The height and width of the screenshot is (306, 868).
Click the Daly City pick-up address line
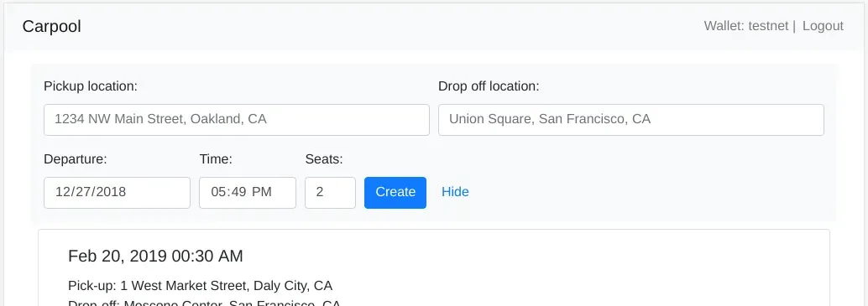pos(201,286)
